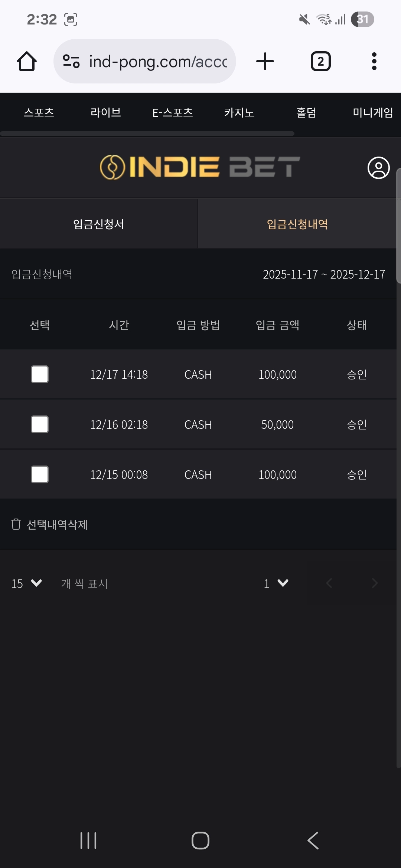Image resolution: width=401 pixels, height=868 pixels.
Task: Open the 카지노 menu item
Action: pos(239,112)
